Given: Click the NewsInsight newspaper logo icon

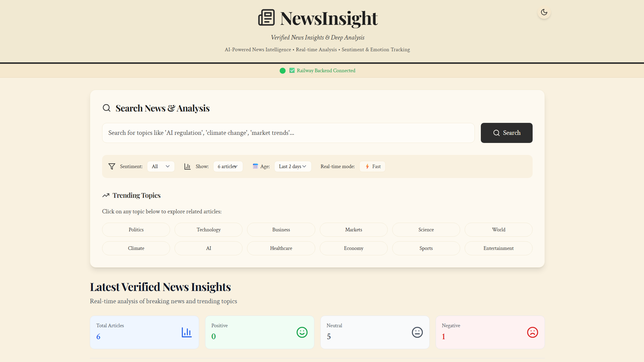Looking at the screenshot, I should pos(266,18).
